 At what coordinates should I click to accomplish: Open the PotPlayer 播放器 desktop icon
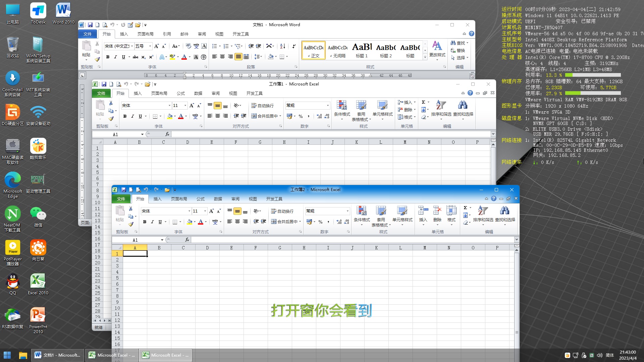tap(12, 253)
